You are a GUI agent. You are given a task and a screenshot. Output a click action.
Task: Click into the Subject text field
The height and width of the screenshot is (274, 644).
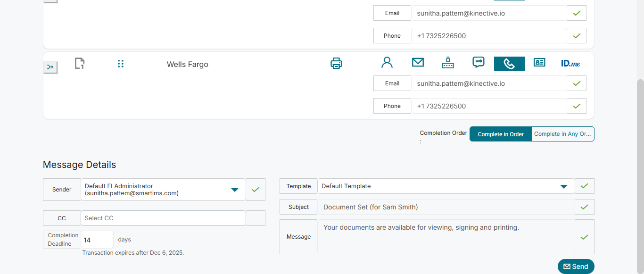446,207
